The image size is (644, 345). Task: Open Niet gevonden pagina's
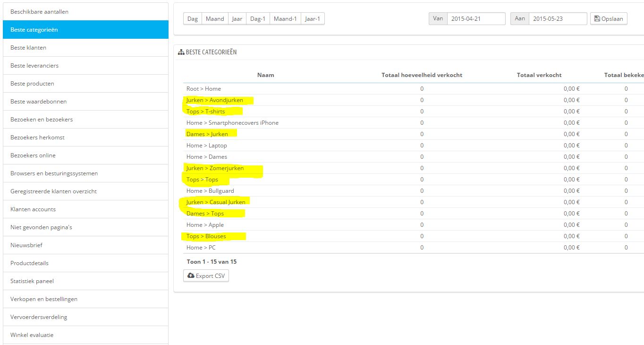85,227
